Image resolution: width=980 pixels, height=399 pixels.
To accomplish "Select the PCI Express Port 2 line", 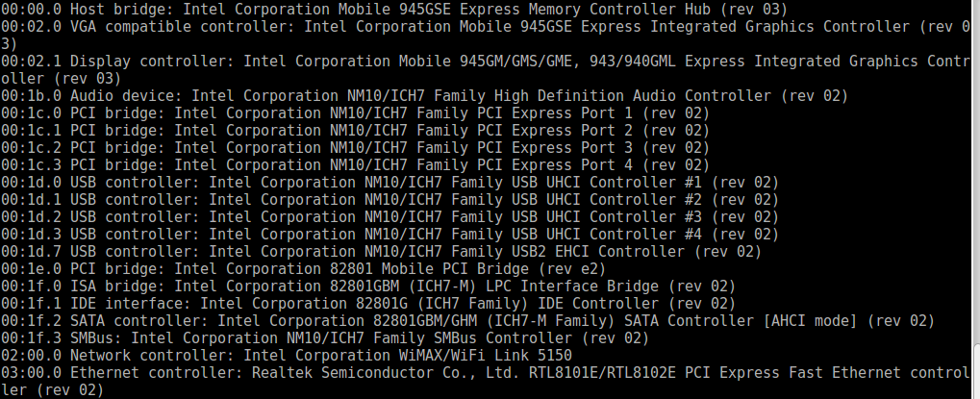I will (x=355, y=131).
